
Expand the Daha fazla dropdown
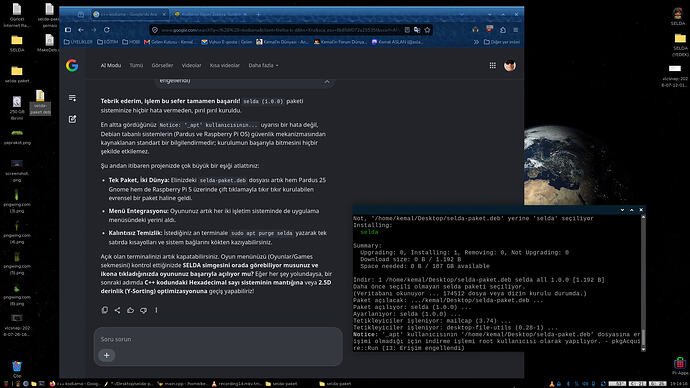coord(263,65)
